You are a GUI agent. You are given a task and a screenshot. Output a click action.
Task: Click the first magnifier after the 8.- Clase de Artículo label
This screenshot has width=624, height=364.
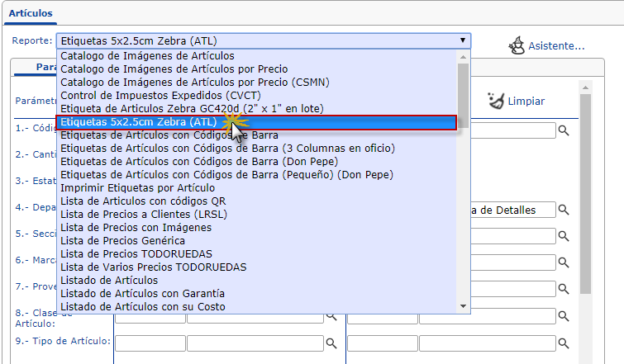point(331,316)
